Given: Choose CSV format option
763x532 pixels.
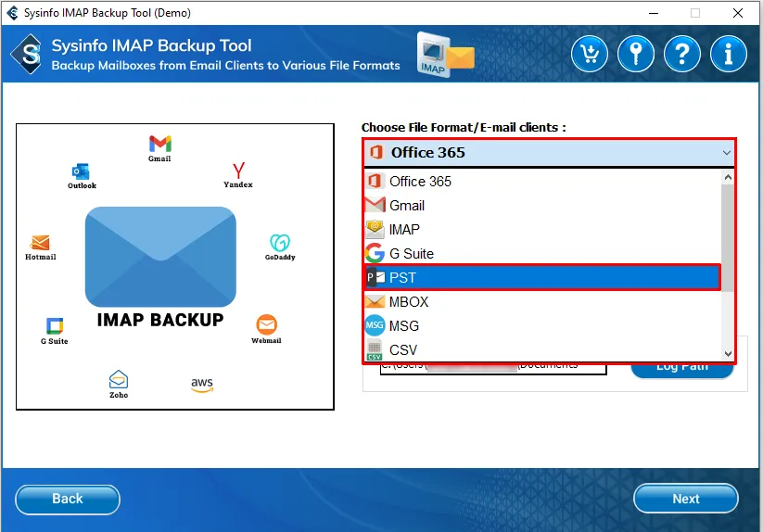Looking at the screenshot, I should coord(542,349).
